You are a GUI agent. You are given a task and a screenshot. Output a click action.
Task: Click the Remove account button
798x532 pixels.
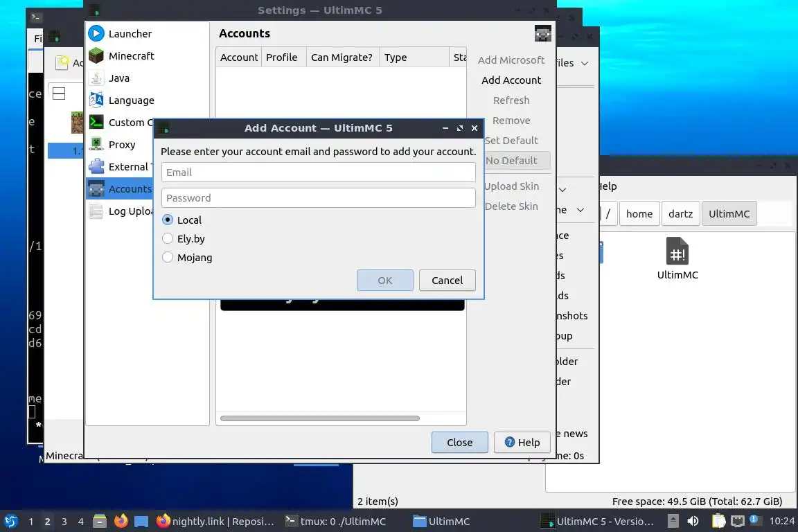511,121
